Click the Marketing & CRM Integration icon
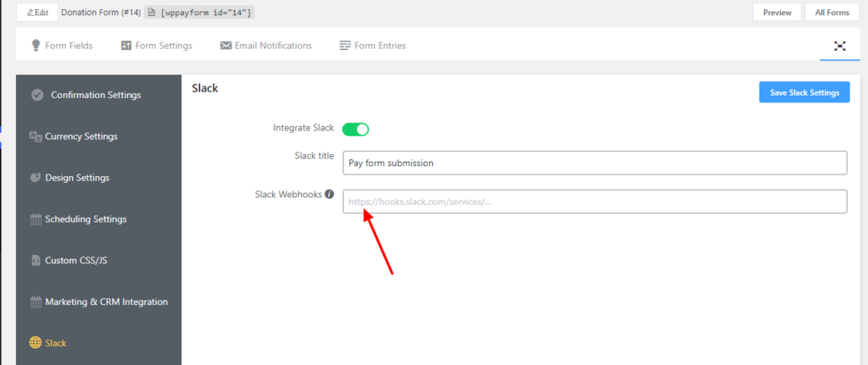Viewport: 868px width, 365px height. 36,301
